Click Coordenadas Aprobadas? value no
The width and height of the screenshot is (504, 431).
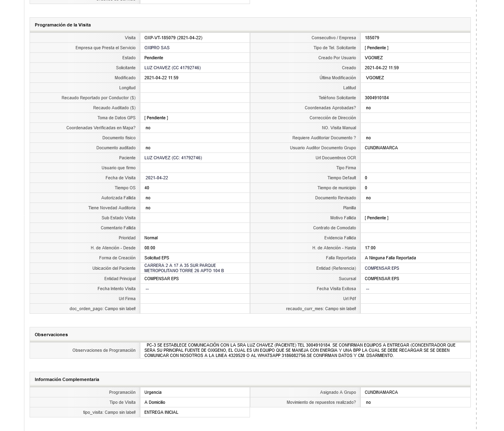[x=368, y=108]
